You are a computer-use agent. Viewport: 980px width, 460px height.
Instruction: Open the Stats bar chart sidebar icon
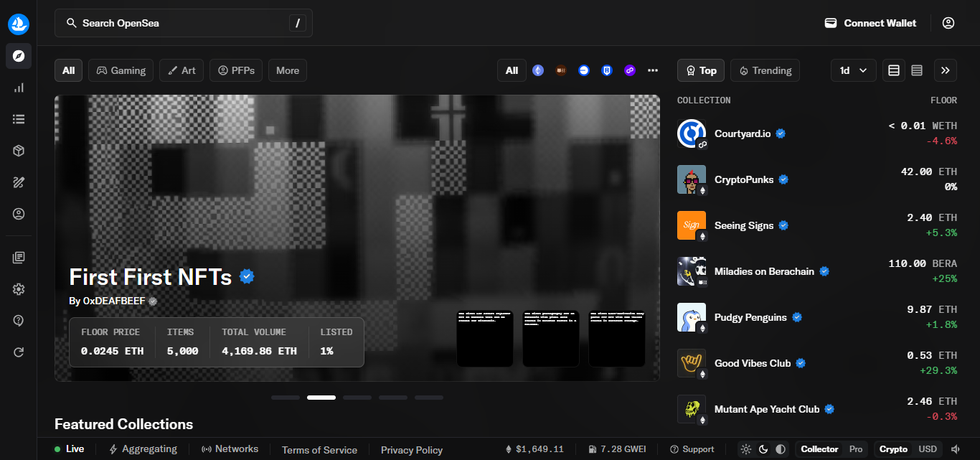pyautogui.click(x=19, y=88)
